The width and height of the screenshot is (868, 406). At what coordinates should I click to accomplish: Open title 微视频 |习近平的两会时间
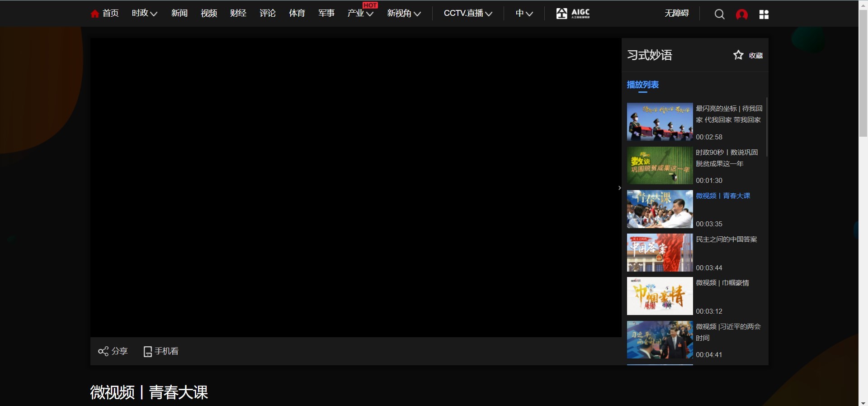(x=728, y=332)
